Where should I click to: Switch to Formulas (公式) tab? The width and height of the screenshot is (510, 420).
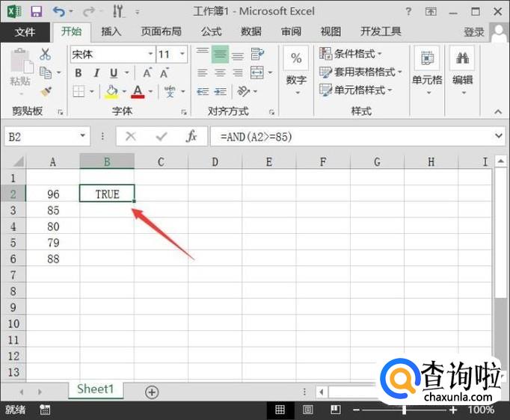tap(211, 31)
